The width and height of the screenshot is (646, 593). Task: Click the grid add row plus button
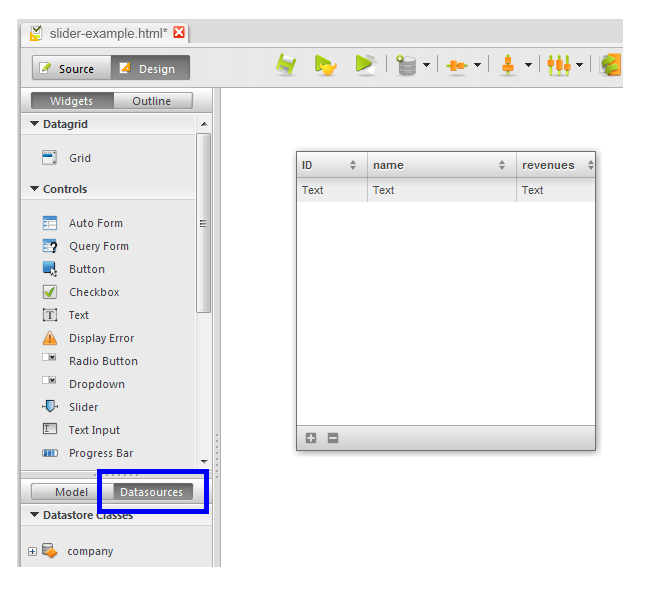tap(311, 438)
